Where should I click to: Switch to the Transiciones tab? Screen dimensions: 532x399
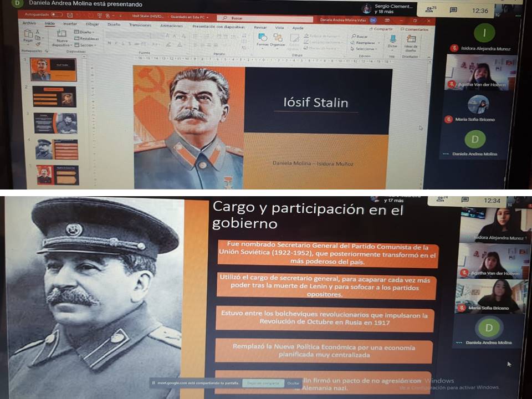click(140, 25)
